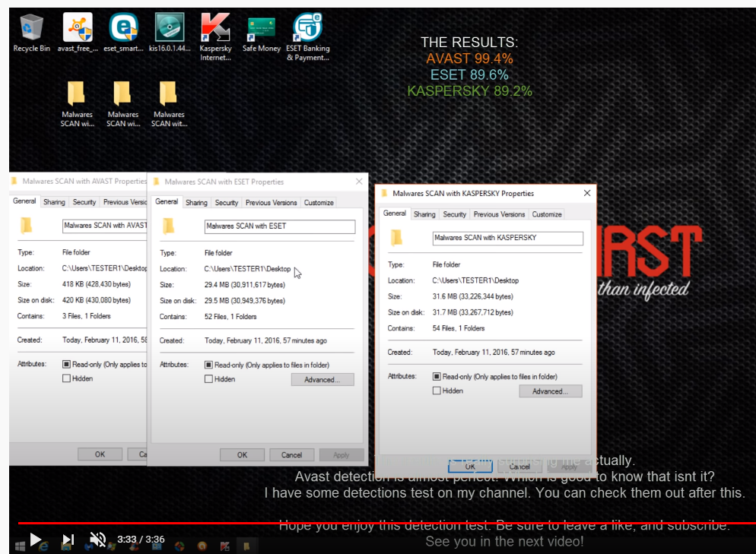756x554 pixels.
Task: Click the '3 Files, 1 Folders' value
Action: click(86, 316)
